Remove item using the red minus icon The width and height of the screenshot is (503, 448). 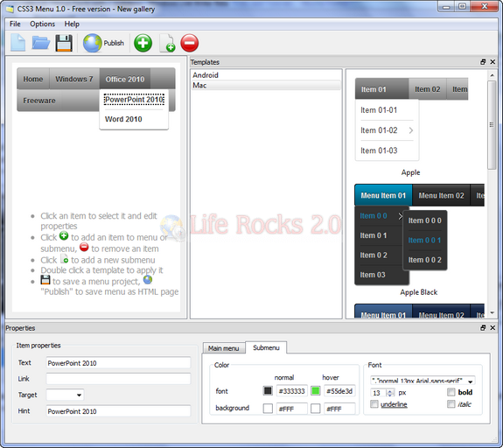point(190,43)
